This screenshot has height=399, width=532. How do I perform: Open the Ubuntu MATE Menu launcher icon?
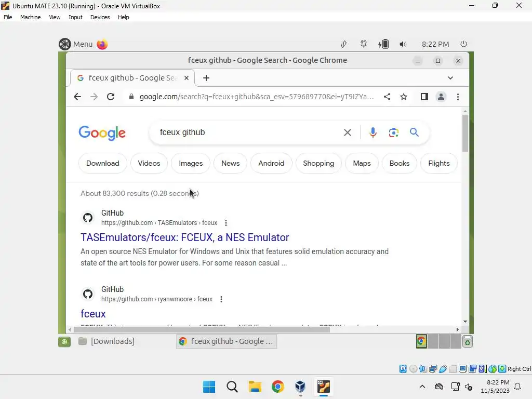pos(65,44)
